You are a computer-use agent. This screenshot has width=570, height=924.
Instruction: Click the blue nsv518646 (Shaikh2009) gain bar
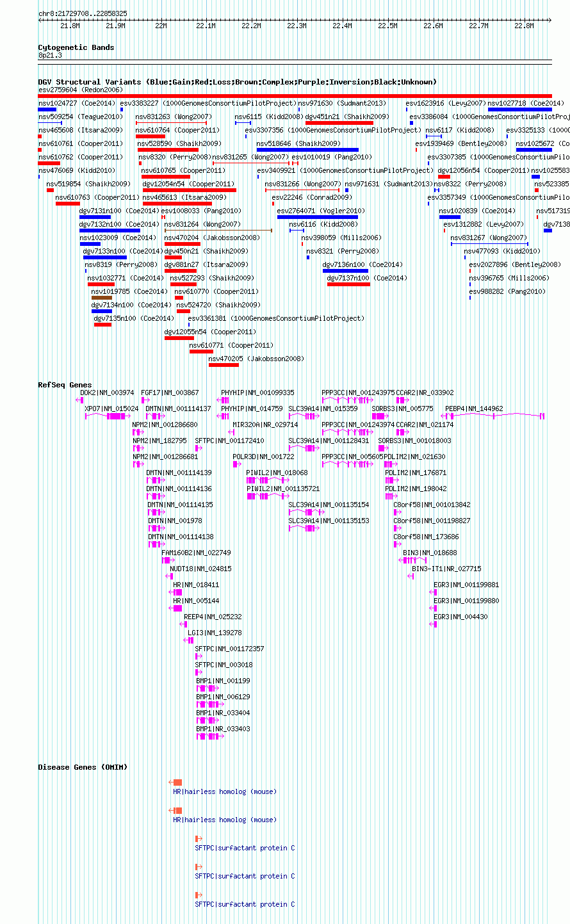coord(307,150)
